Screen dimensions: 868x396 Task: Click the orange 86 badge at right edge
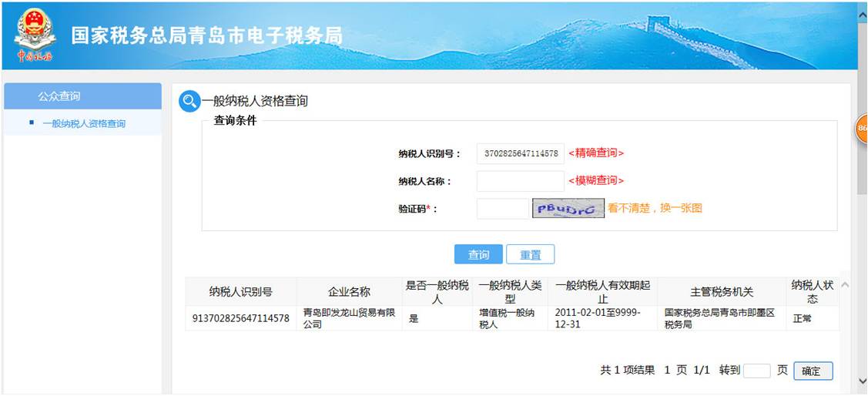pyautogui.click(x=862, y=128)
